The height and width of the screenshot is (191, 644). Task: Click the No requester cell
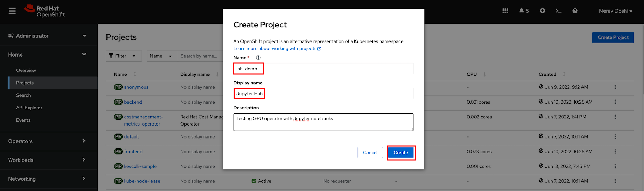337,181
